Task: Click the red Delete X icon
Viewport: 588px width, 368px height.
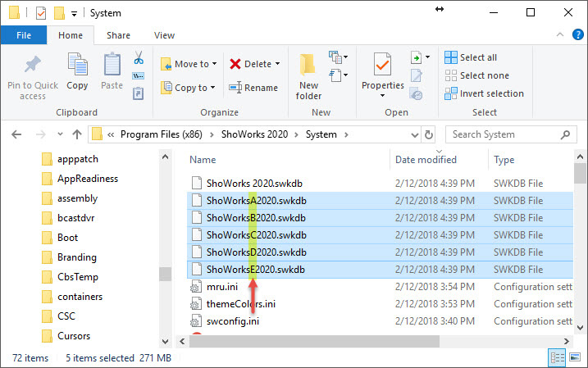Action: (235, 64)
